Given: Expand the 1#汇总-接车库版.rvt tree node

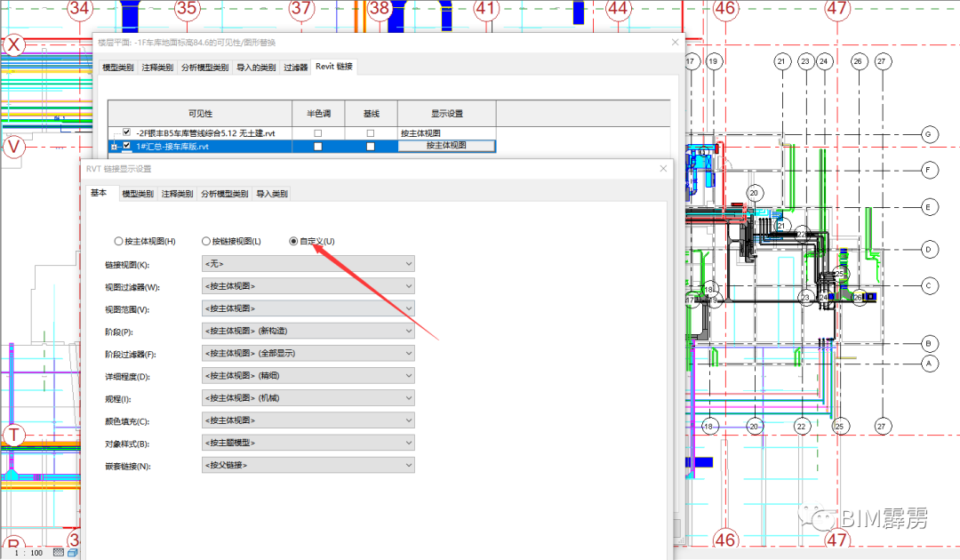Looking at the screenshot, I should click(114, 147).
